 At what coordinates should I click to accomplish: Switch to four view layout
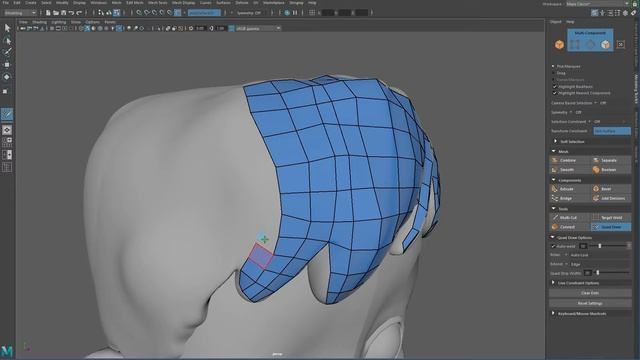click(7, 142)
